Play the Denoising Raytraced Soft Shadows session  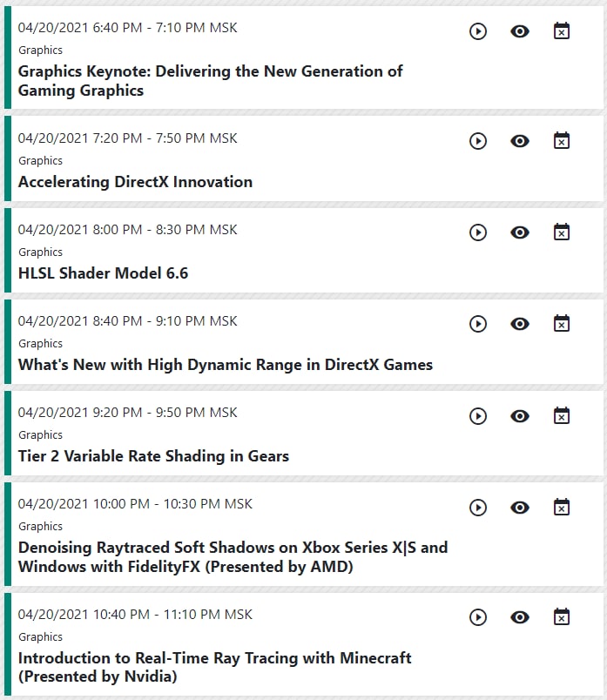pos(478,507)
